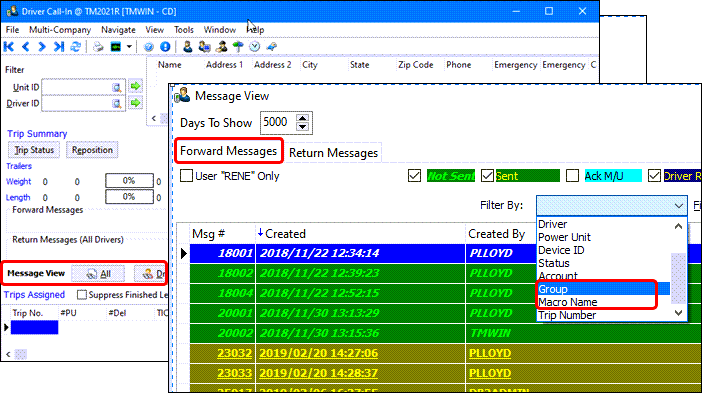Select Status in Filter By list
Screen dimensions: 702x393
click(604, 263)
